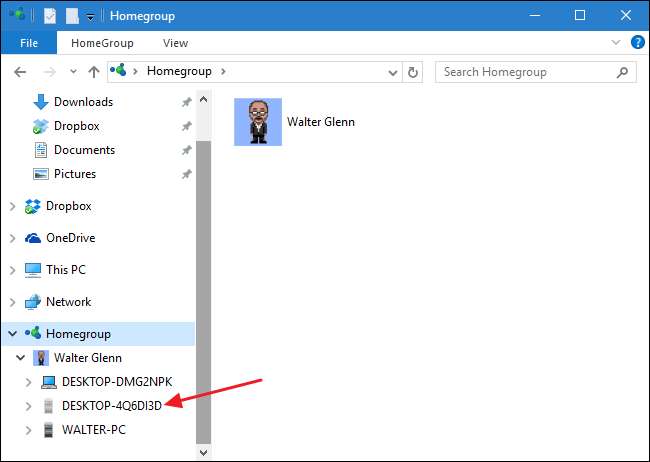Click Homegroup in the address bar path
This screenshot has height=462, width=650.
(x=179, y=71)
